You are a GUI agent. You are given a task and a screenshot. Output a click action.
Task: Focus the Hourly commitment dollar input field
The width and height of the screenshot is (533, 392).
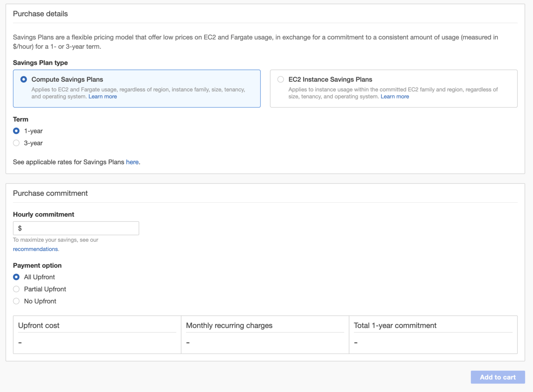coord(79,228)
